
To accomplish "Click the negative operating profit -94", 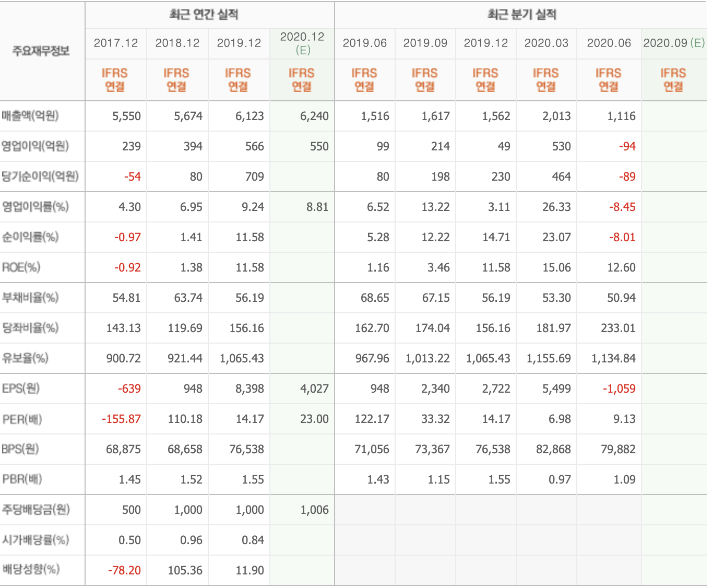I will (x=627, y=147).
